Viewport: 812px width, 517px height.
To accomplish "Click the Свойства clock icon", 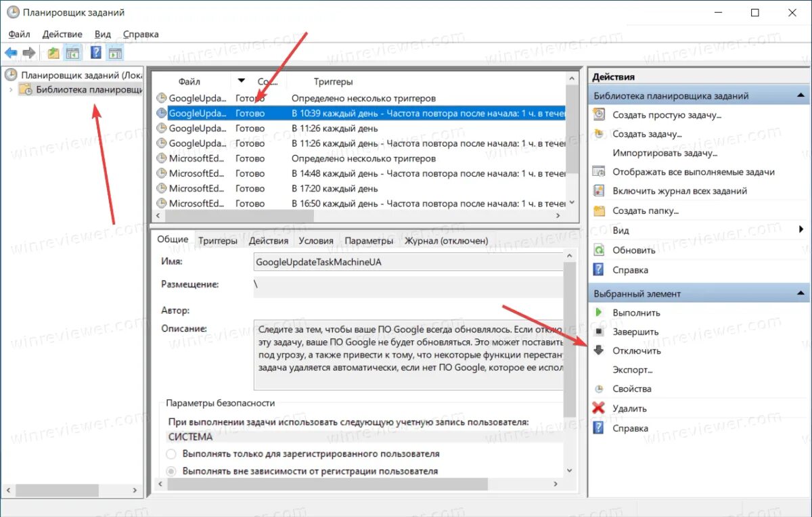I will click(x=599, y=389).
